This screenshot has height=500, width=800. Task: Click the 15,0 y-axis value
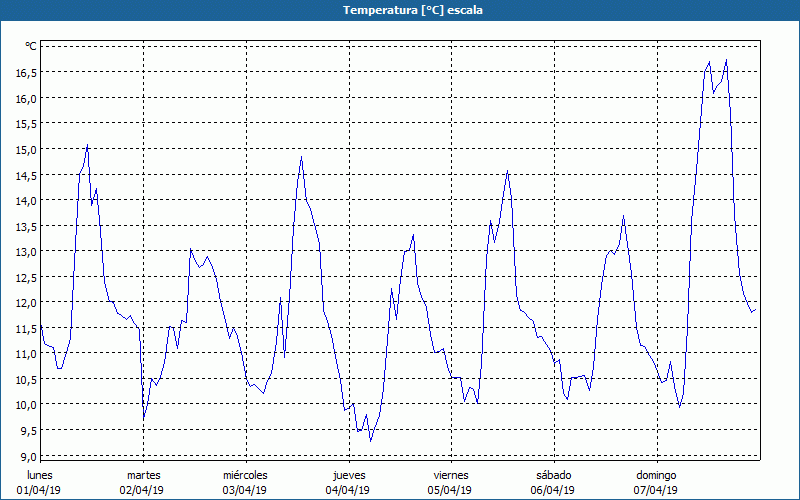point(26,149)
